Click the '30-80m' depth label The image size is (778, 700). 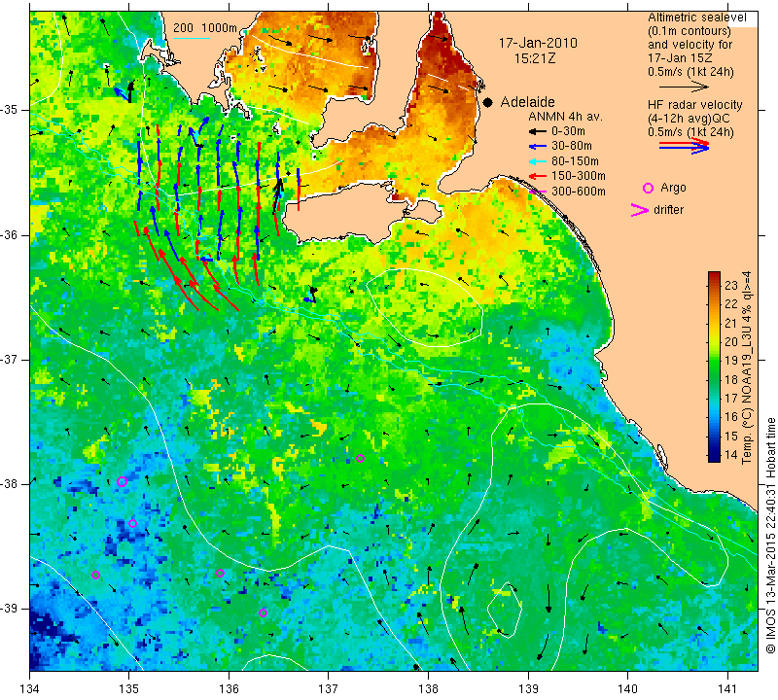pos(572,147)
